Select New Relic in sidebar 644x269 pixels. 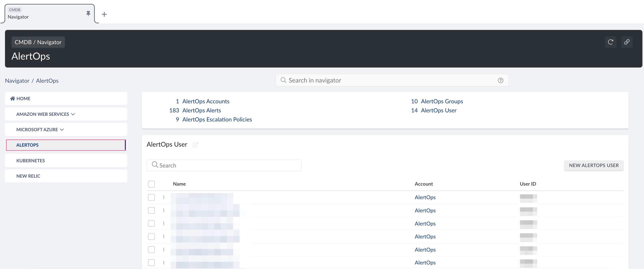pyautogui.click(x=66, y=176)
